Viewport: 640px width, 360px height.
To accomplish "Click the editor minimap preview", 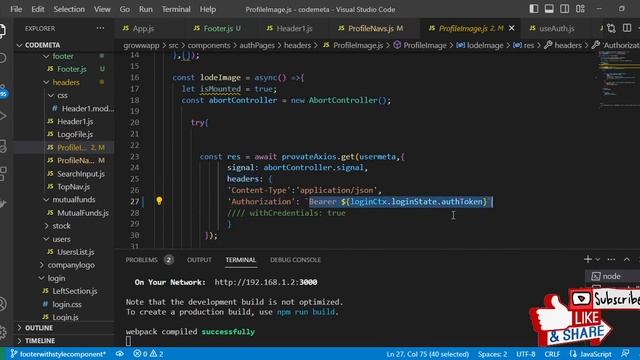I will pos(619,80).
